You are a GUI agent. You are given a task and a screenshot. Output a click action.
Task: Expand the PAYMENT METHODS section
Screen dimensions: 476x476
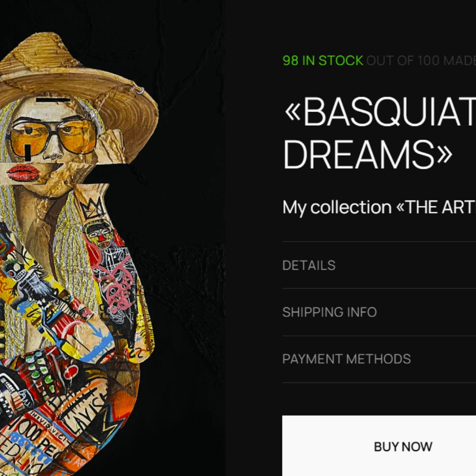point(379,359)
